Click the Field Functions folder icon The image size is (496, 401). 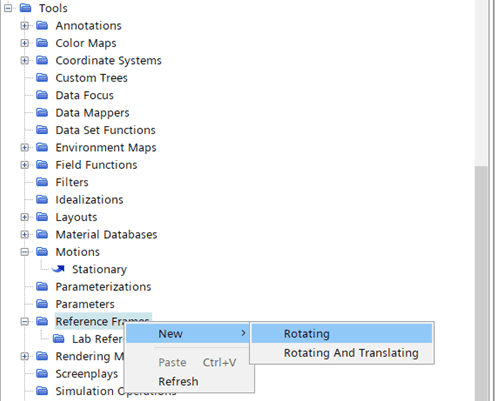[42, 165]
